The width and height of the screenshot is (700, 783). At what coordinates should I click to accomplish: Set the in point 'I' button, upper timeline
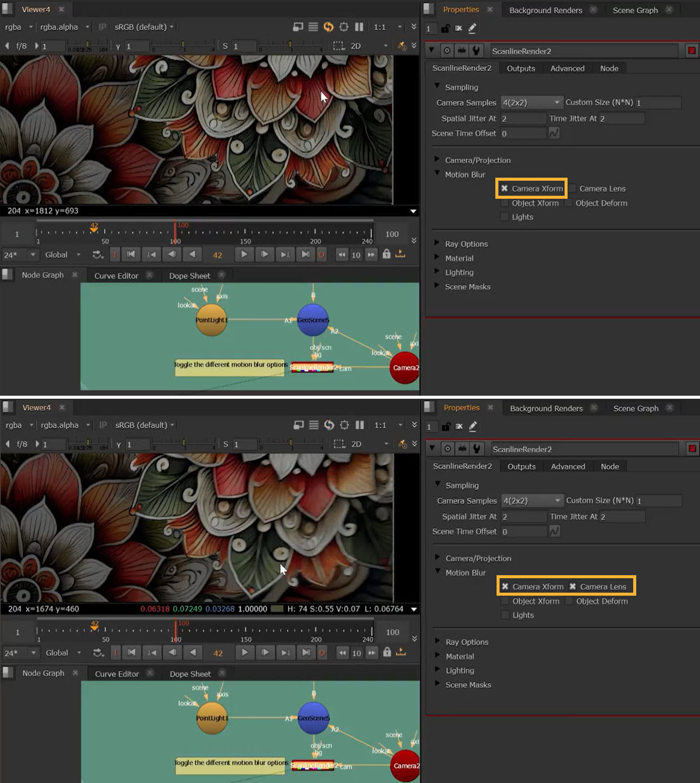(x=114, y=255)
